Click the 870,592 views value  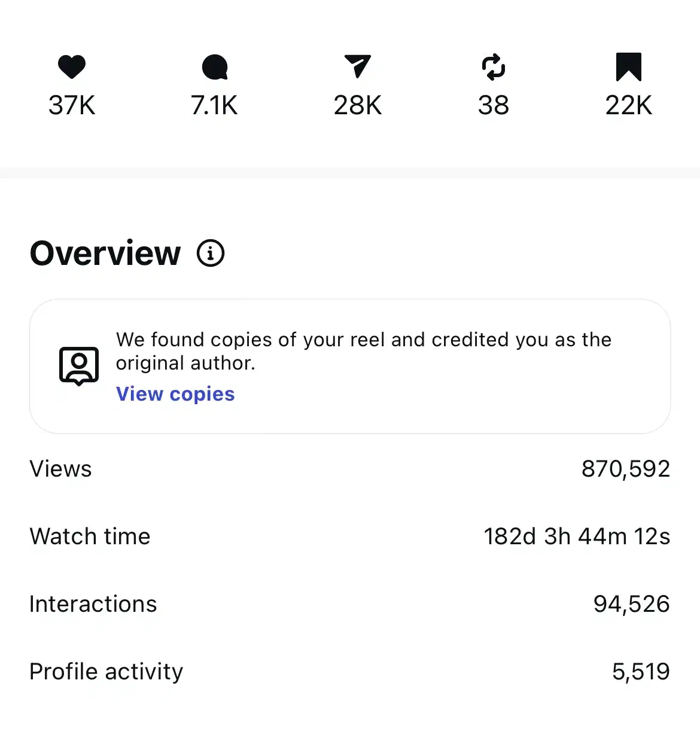625,469
